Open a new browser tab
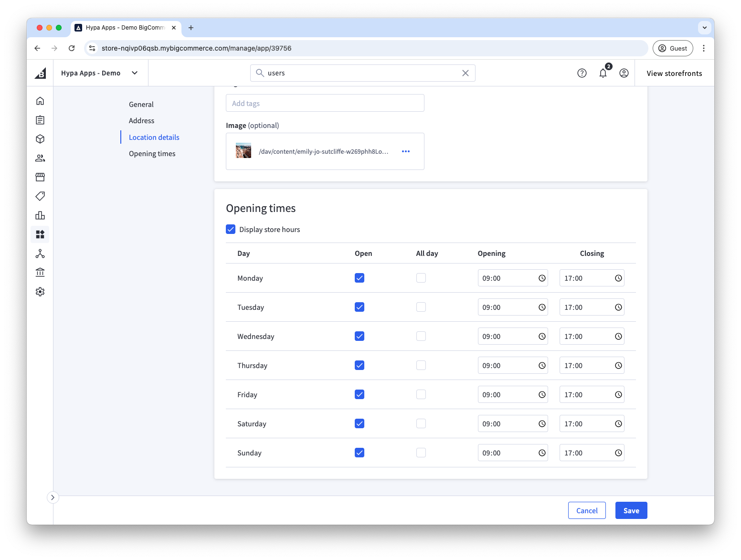 191,28
